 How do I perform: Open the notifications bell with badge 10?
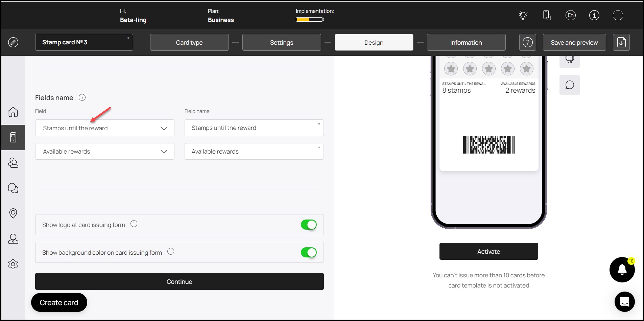point(622,270)
